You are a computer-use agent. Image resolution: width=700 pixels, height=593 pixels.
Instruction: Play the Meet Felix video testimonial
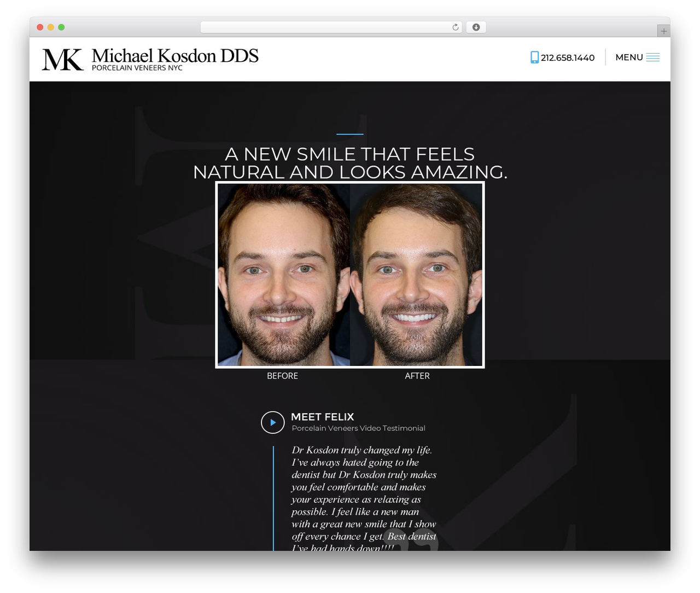click(273, 422)
